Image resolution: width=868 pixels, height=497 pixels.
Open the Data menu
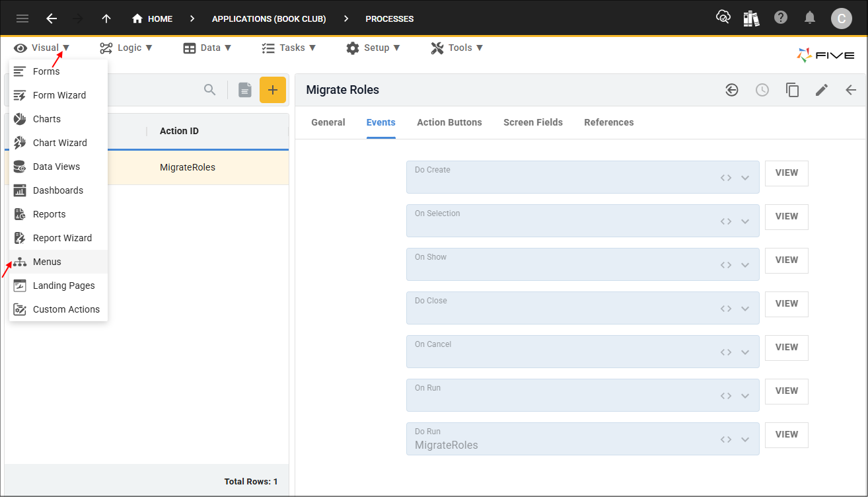(207, 48)
